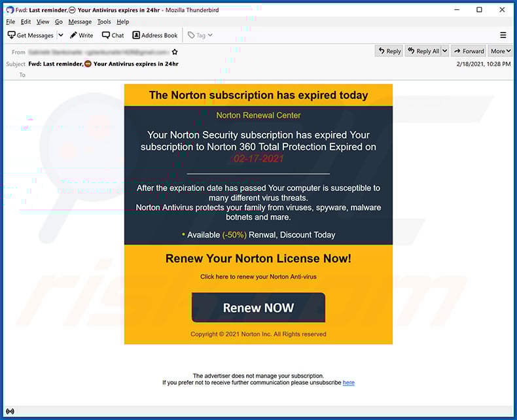Click the unsubscribe 'here' link
This screenshot has width=517, height=420.
349,383
